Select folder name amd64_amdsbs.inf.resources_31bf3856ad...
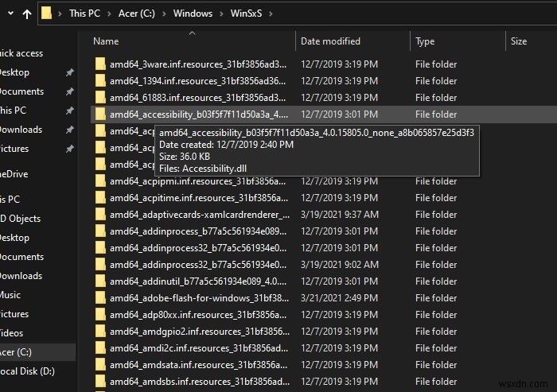 click(x=200, y=382)
